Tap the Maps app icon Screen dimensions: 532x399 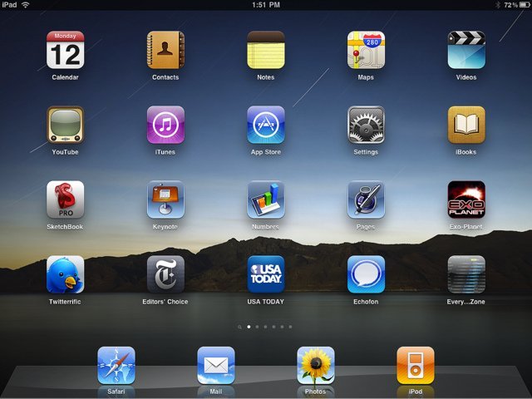(x=366, y=50)
